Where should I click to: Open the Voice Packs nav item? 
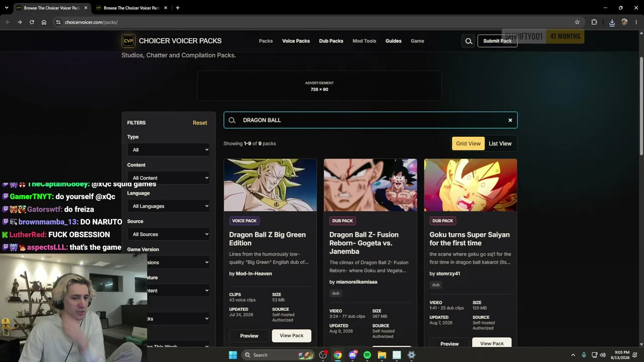click(x=296, y=41)
